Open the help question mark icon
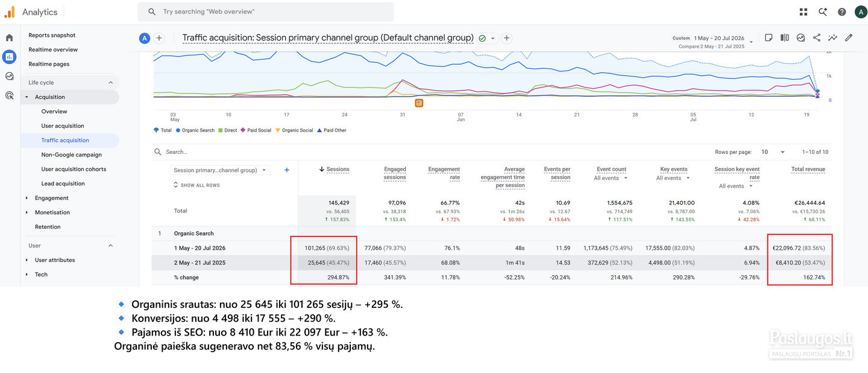The height and width of the screenshot is (373, 868). [x=842, y=12]
